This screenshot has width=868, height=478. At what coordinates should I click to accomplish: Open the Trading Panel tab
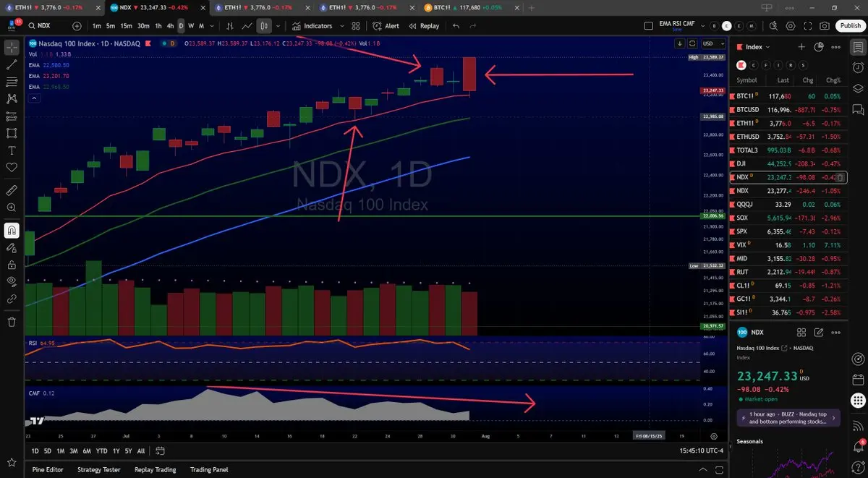[x=209, y=469]
